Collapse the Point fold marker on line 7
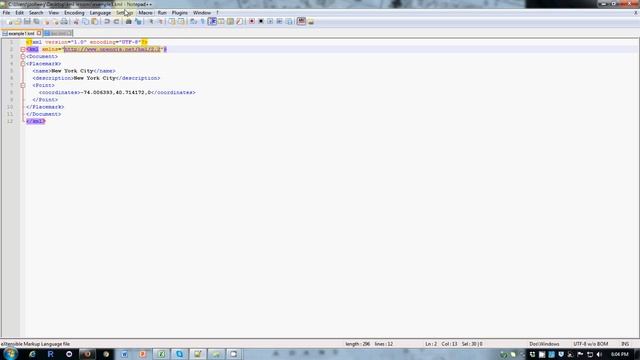Image resolution: width=640 pixels, height=360 pixels. click(x=23, y=85)
